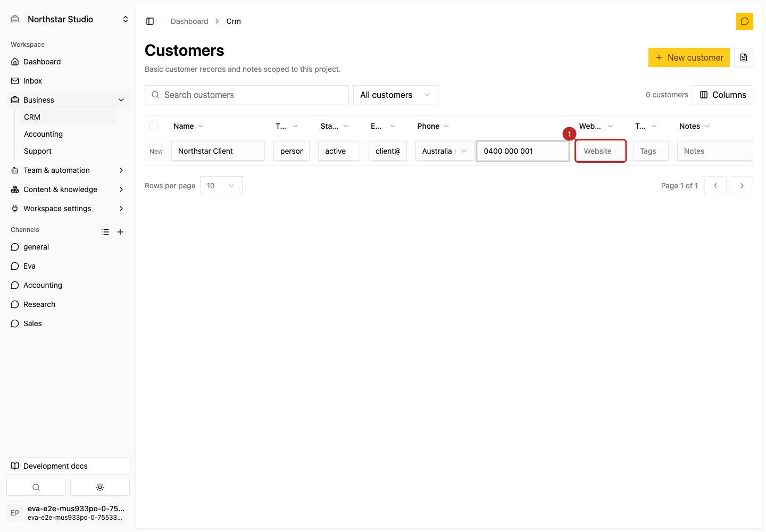Click the document export icon button
Image resolution: width=766 pixels, height=532 pixels.
pyautogui.click(x=744, y=57)
